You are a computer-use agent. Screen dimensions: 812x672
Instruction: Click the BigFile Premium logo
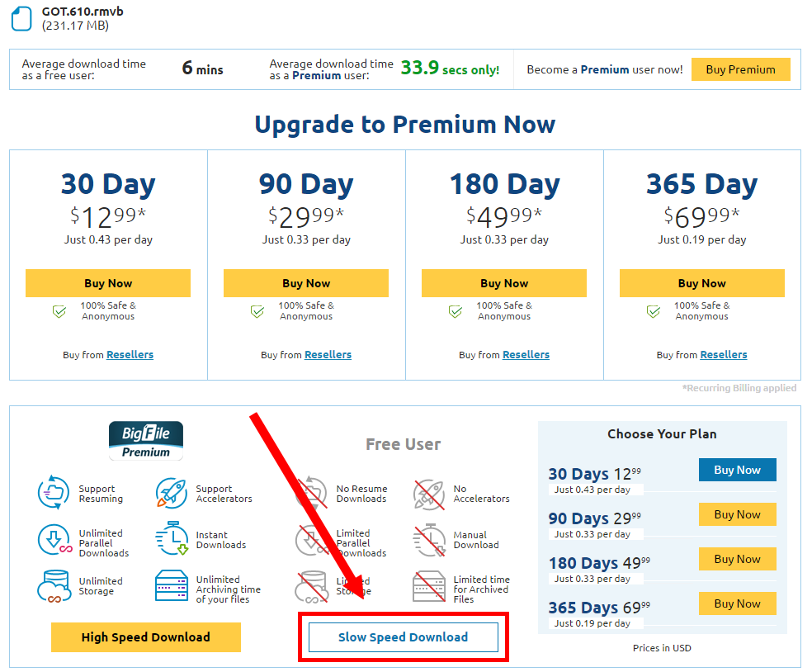pyautogui.click(x=146, y=441)
